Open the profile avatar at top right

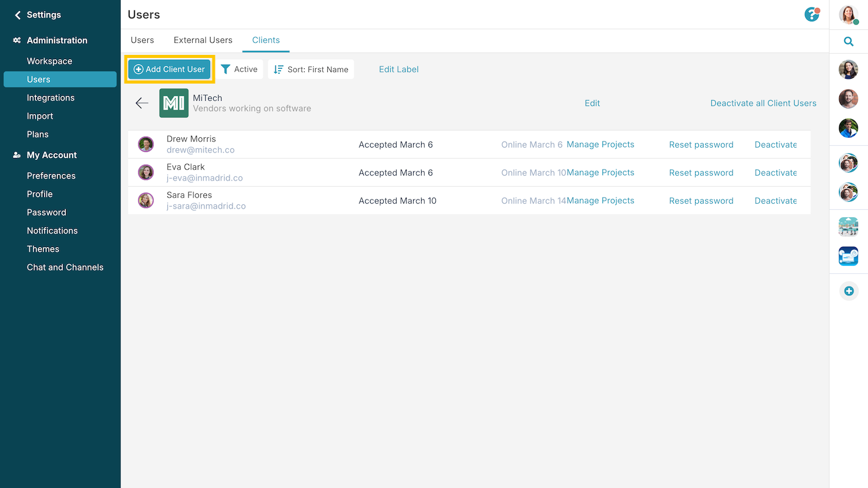click(848, 15)
